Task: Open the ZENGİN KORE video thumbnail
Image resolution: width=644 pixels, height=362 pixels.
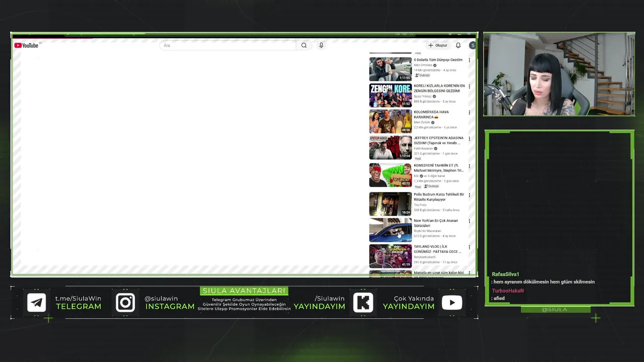Action: (390, 95)
